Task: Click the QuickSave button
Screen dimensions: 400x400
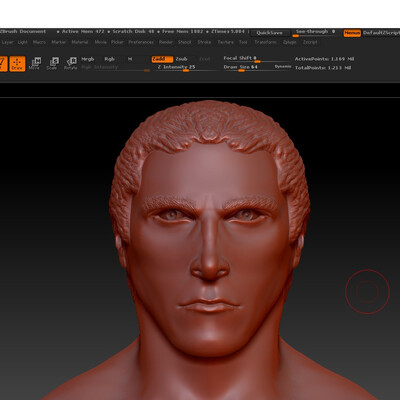Action: (x=269, y=33)
